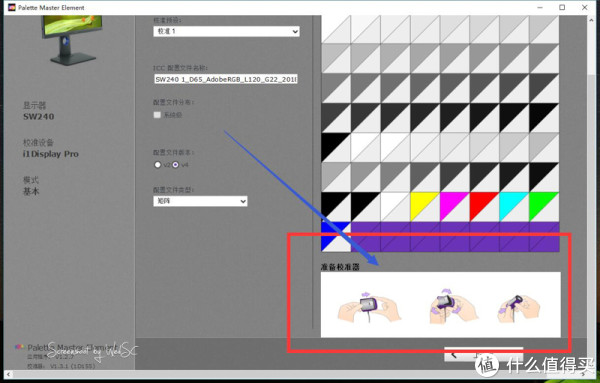
Task: Click the back arrow navigation button
Action: [454, 355]
